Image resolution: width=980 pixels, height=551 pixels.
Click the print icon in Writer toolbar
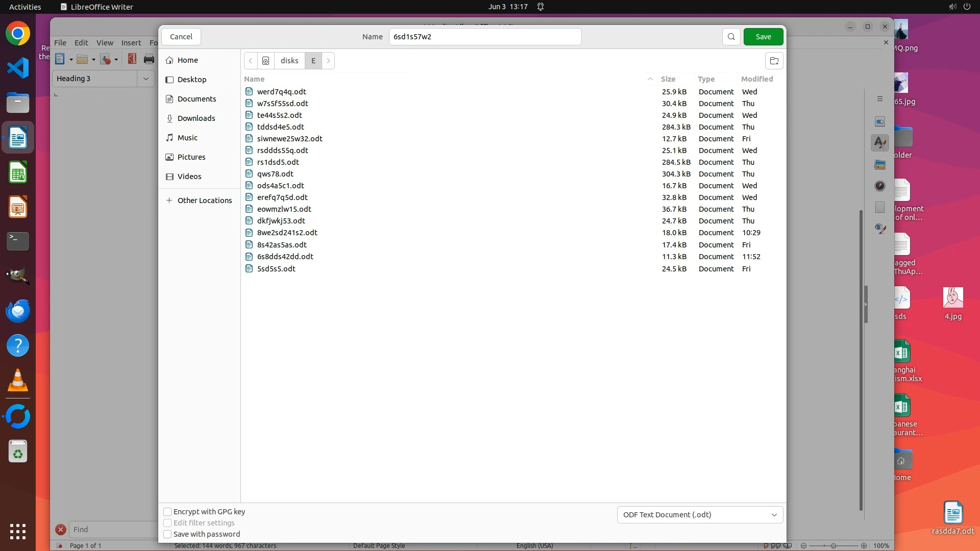click(x=149, y=59)
